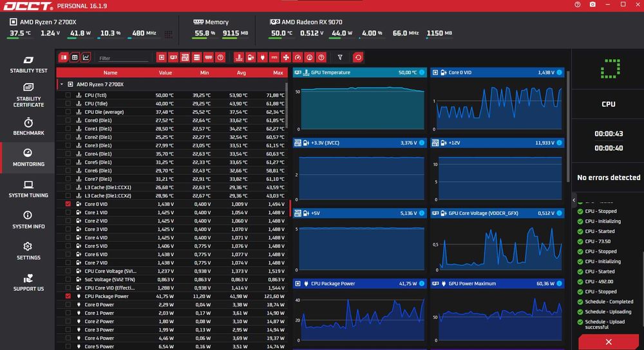The width and height of the screenshot is (644, 350).
Task: Check the Core3 (Die1) checkbox
Action: 68,145
